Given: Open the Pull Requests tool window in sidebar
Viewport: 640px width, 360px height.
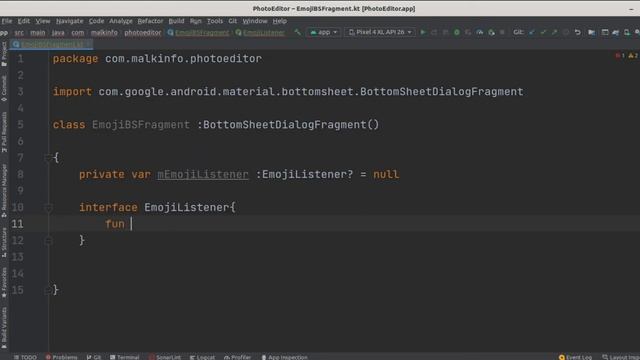Looking at the screenshot, I should pos(4,132).
